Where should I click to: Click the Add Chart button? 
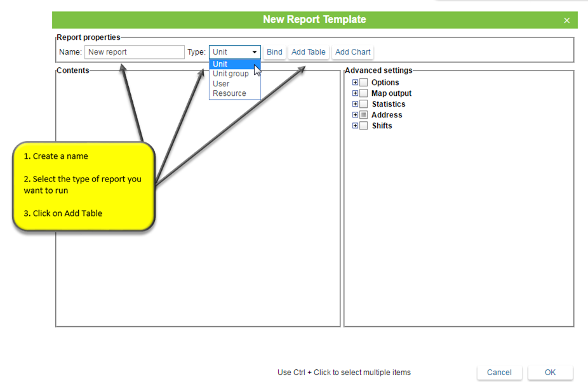pos(352,52)
